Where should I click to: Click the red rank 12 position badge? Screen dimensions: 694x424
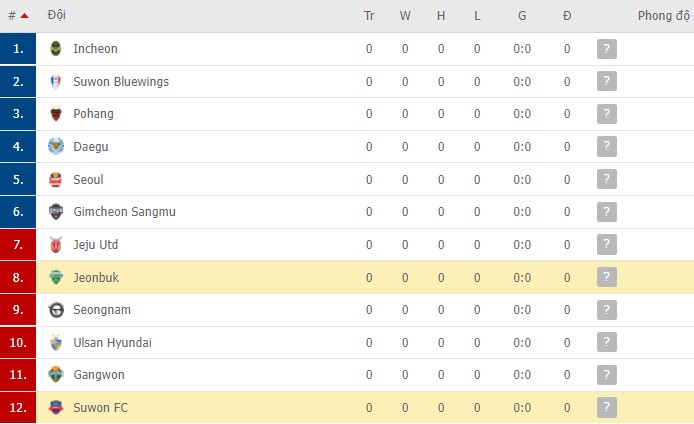(x=18, y=408)
